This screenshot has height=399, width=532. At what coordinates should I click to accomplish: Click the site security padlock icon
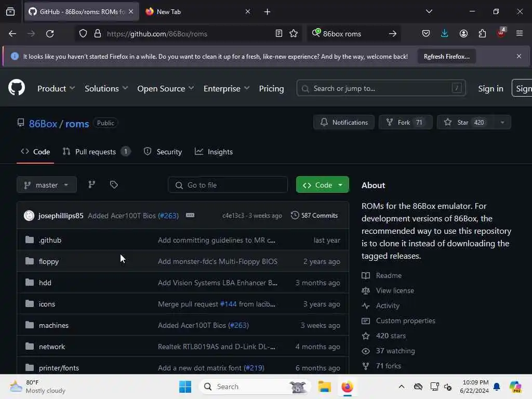coord(98,33)
